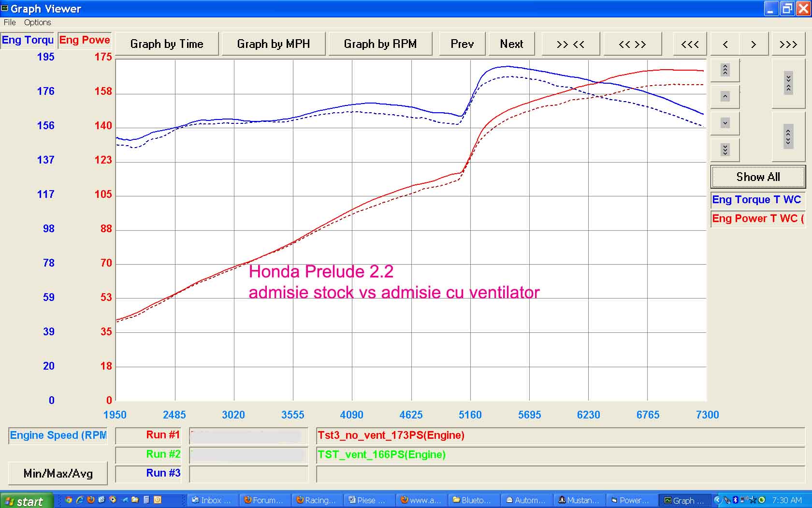The width and height of the screenshot is (812, 508).
Task: Switch to the Racing taskbar window
Action: click(x=317, y=500)
